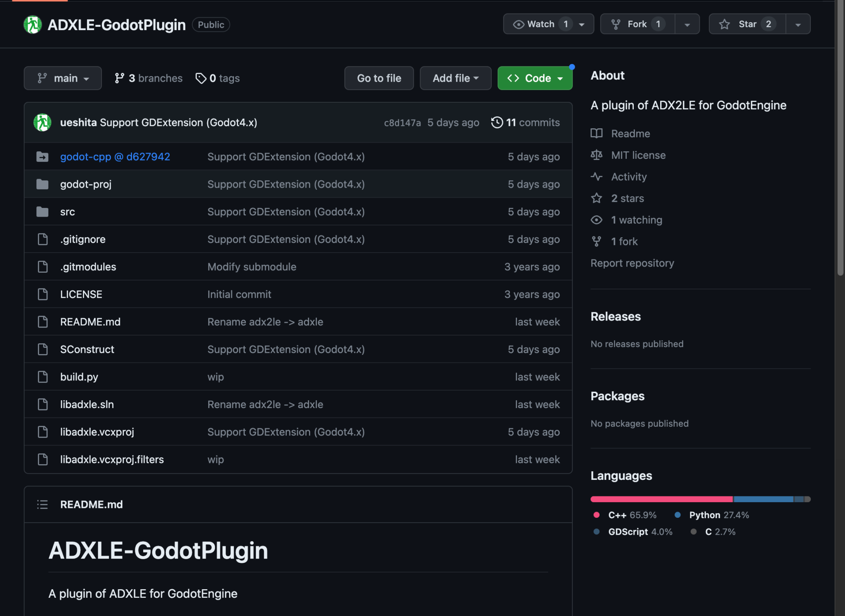
Task: Expand the Add file dropdown
Action: coord(455,78)
